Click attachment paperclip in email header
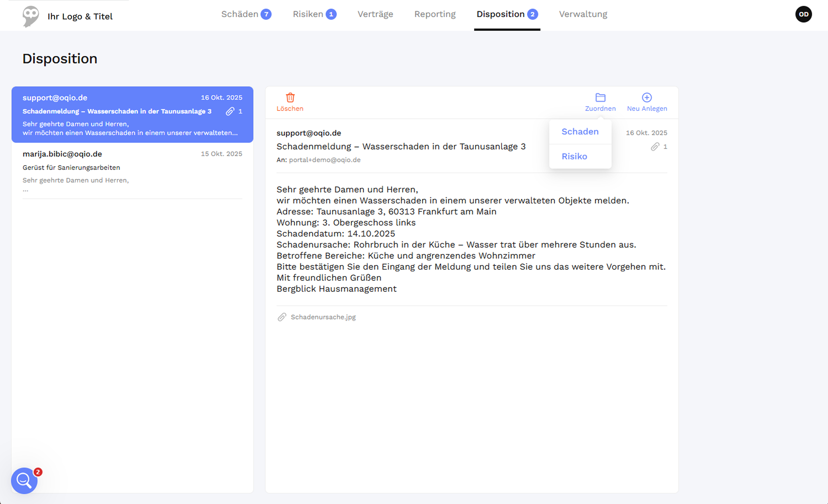Image resolution: width=828 pixels, height=504 pixels. pos(655,147)
